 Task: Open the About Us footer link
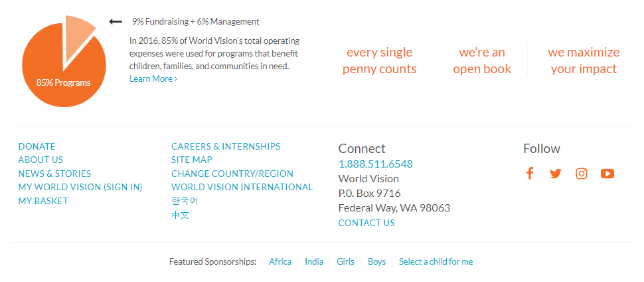(40, 160)
